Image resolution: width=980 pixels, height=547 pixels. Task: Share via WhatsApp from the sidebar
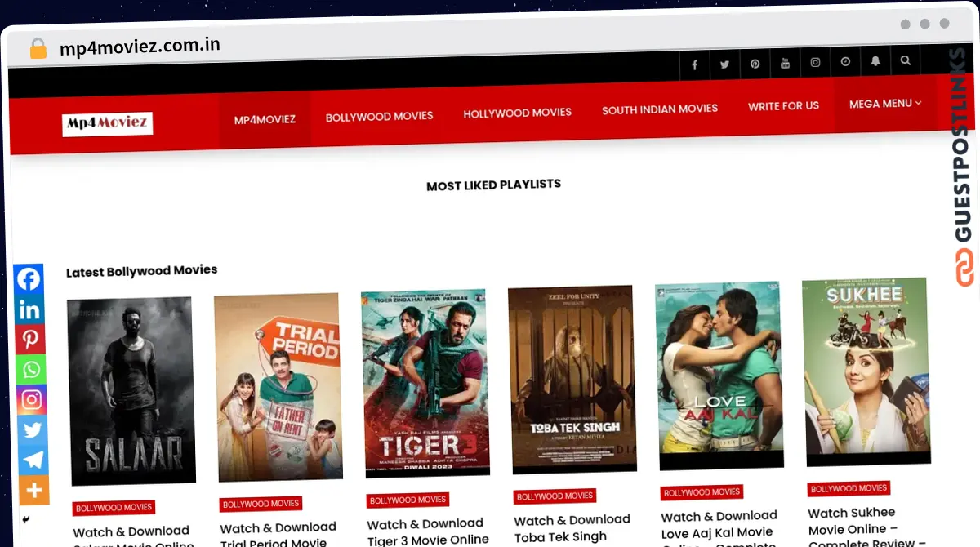tap(30, 369)
